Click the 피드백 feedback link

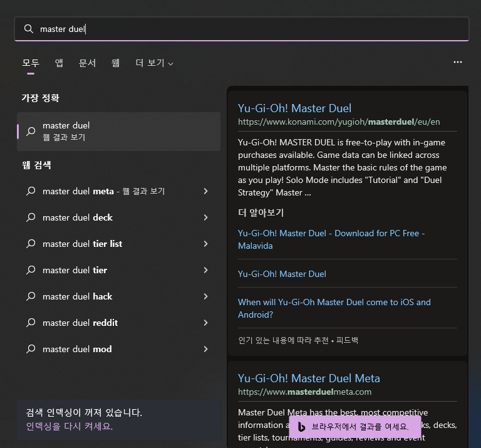(x=347, y=340)
